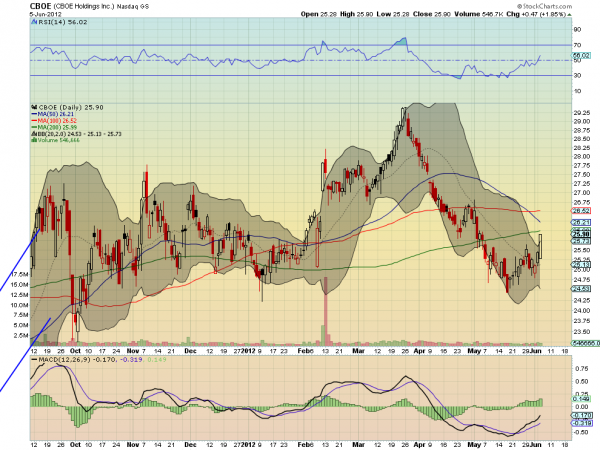The width and height of the screenshot is (600, 450).
Task: Click the green 0.149 value in MACD label
Action: (x=157, y=360)
